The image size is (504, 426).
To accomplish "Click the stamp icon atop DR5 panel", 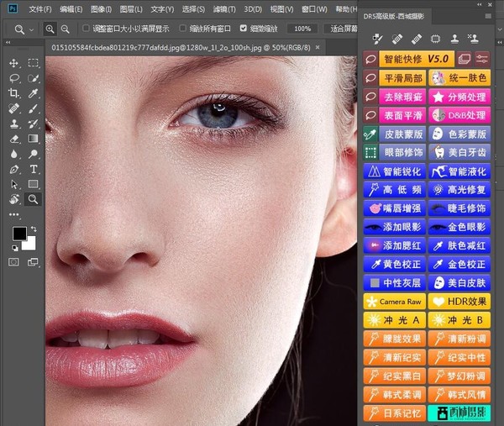I will click(454, 39).
